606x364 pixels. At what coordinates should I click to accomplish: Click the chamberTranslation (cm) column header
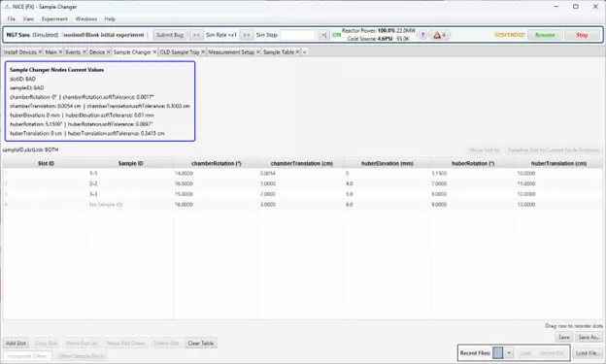[x=301, y=163]
